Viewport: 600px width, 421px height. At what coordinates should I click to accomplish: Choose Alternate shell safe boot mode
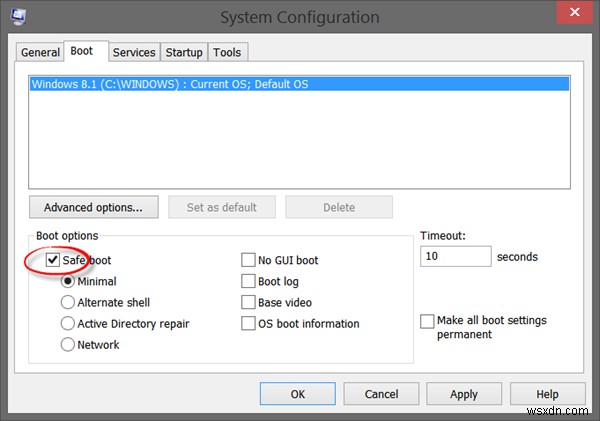(x=68, y=302)
